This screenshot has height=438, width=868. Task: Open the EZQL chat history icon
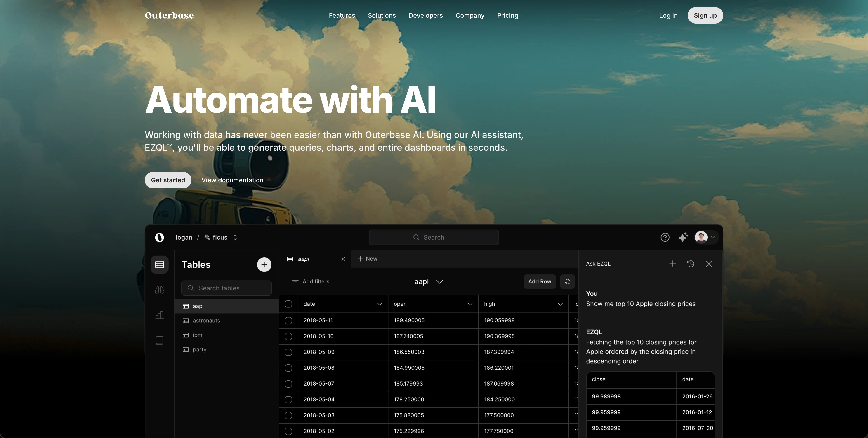(690, 264)
